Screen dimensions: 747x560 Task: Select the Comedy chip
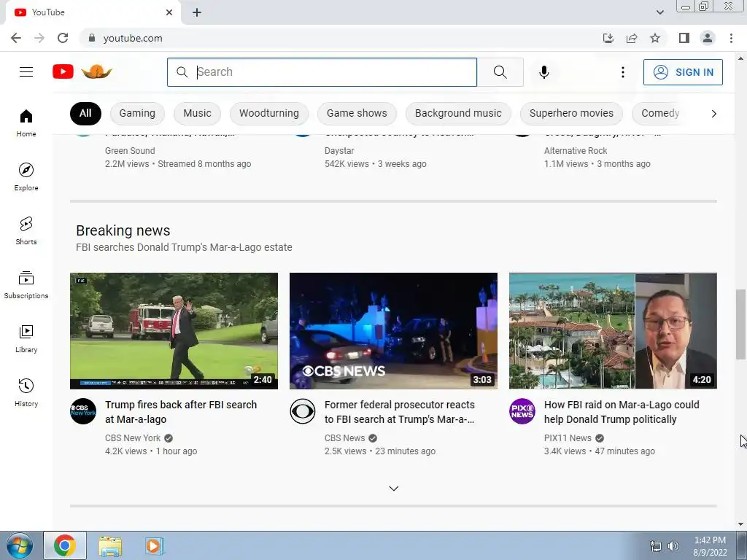tap(660, 113)
